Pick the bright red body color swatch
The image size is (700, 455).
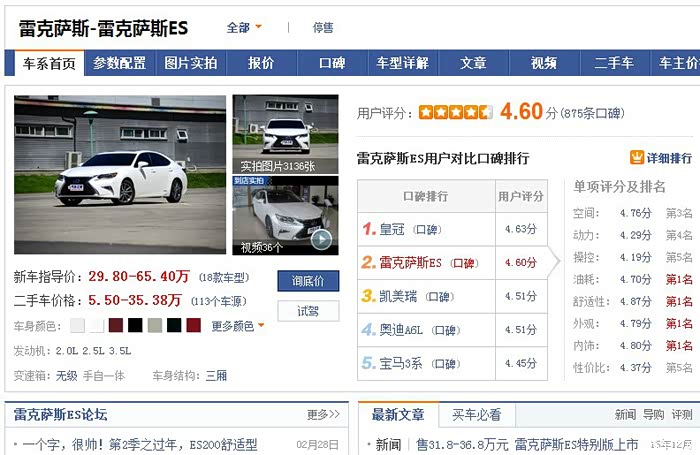[x=193, y=326]
